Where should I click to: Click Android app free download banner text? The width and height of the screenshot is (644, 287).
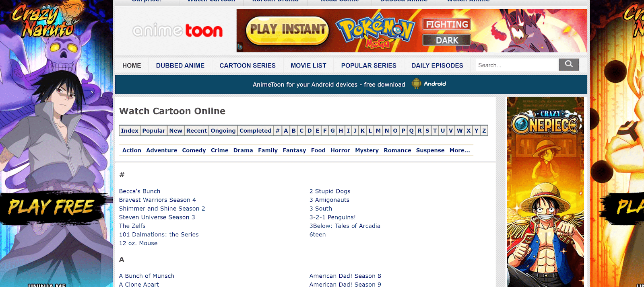pos(329,84)
